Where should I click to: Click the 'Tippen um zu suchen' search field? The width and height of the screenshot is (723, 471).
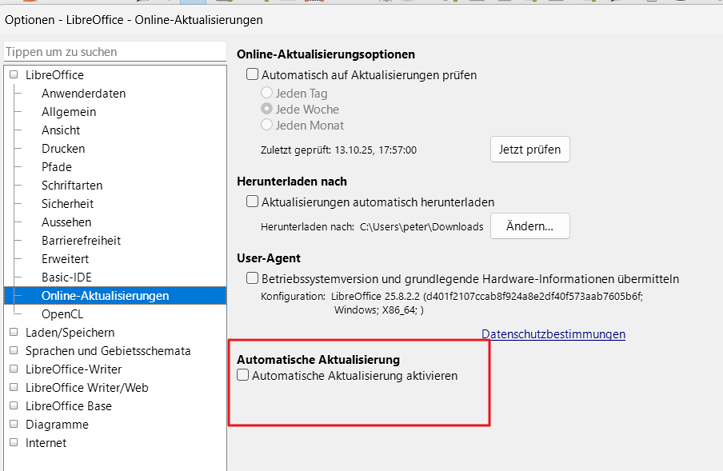pos(114,51)
